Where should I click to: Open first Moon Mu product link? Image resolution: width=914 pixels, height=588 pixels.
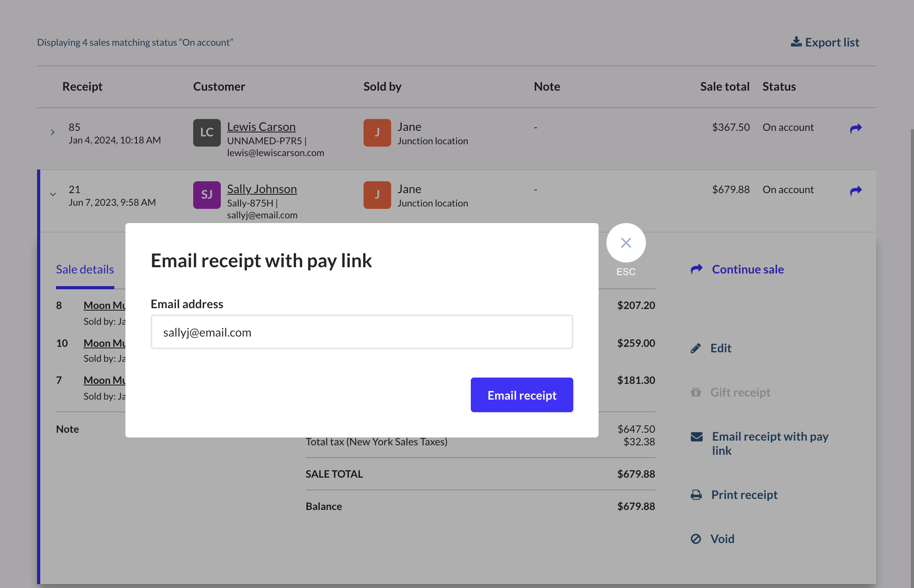pyautogui.click(x=104, y=305)
